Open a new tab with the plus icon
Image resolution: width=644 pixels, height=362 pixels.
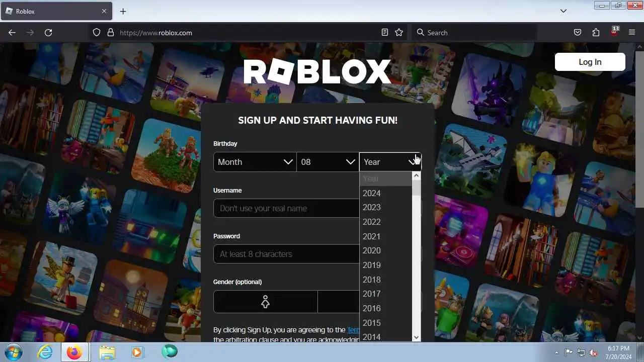point(123,11)
